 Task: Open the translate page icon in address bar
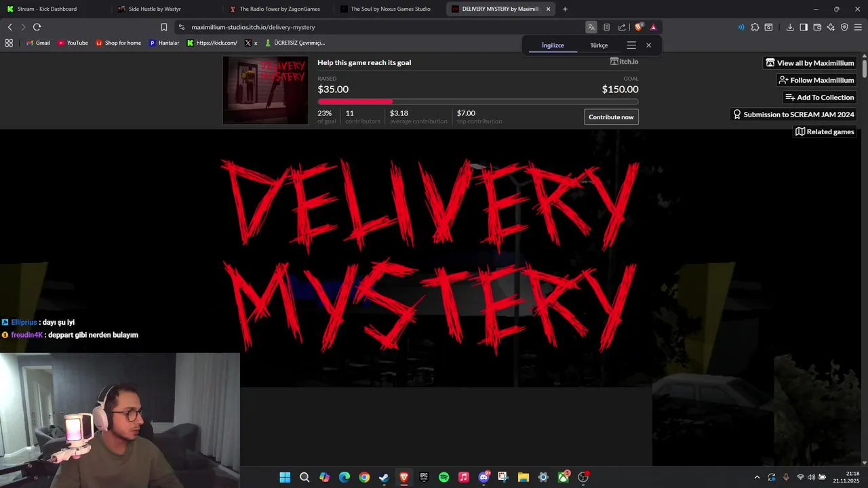coord(591,27)
